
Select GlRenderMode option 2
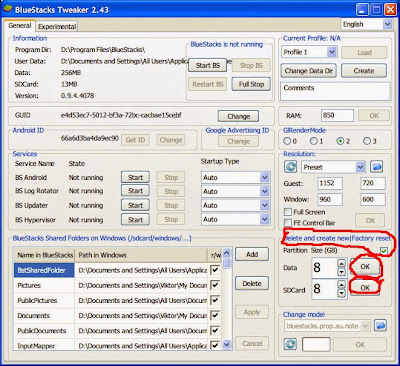click(x=340, y=141)
